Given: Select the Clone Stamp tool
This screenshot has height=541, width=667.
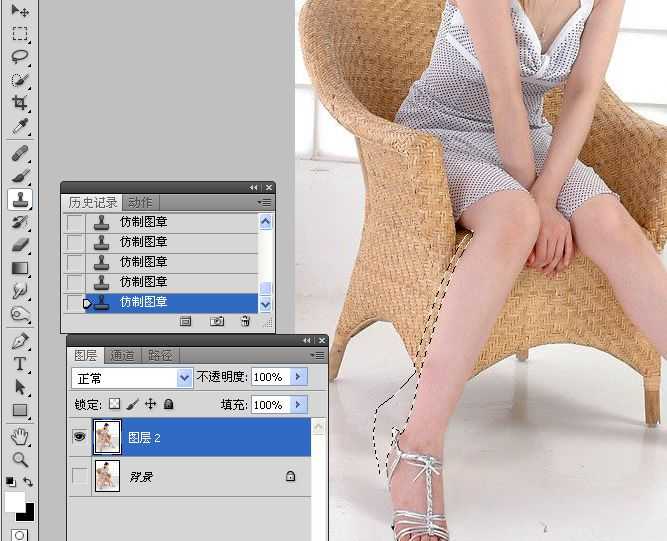Looking at the screenshot, I should point(20,199).
